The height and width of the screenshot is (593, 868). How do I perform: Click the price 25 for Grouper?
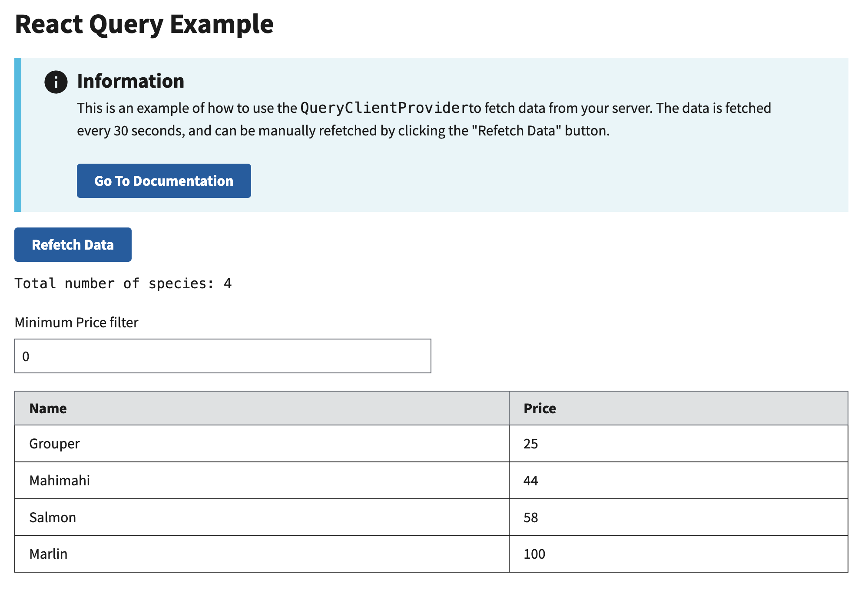531,444
